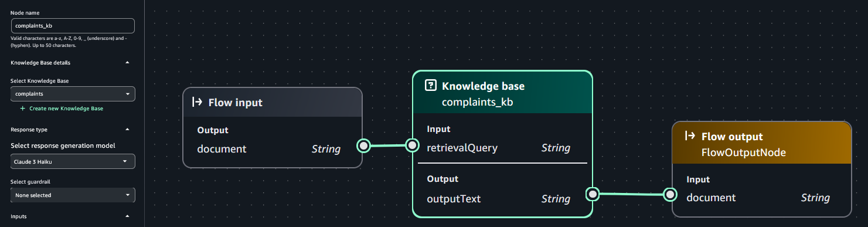Viewport: 868px width, 227px height.
Task: Select the Flow input node header
Action: pos(272,102)
